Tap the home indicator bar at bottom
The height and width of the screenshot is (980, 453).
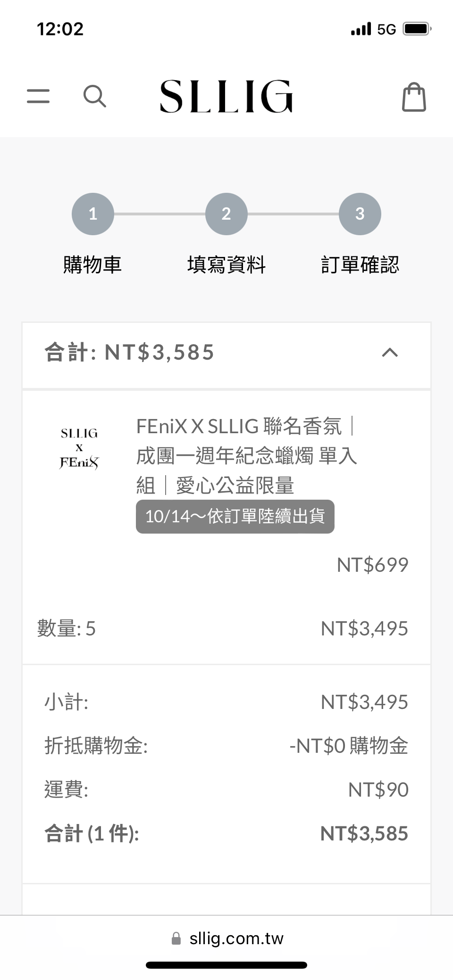226,965
